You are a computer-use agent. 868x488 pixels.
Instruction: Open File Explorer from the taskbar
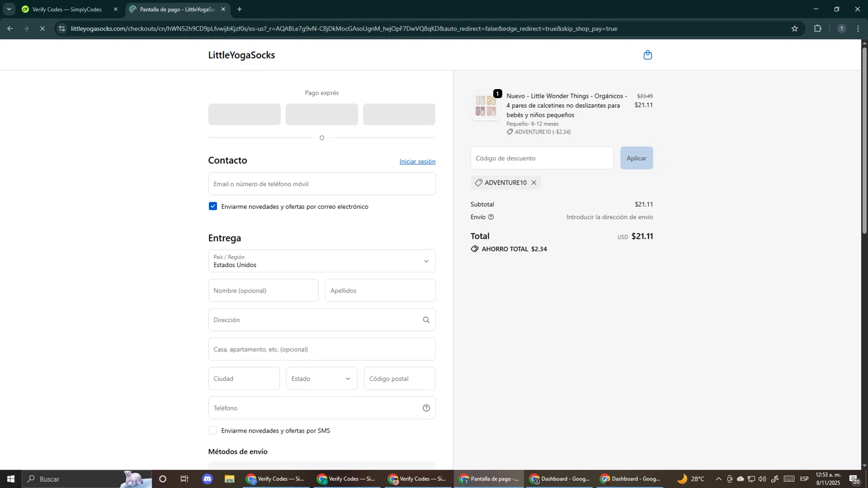point(230,479)
